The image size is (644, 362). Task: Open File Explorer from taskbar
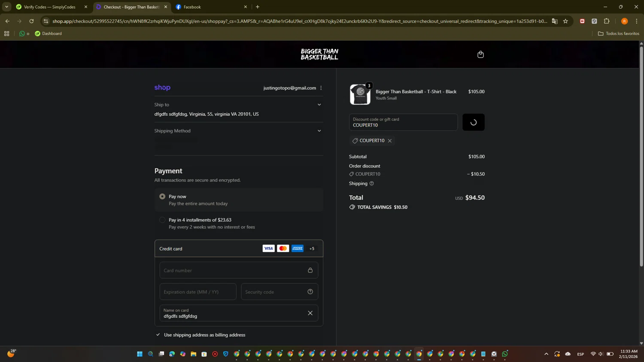(194, 354)
